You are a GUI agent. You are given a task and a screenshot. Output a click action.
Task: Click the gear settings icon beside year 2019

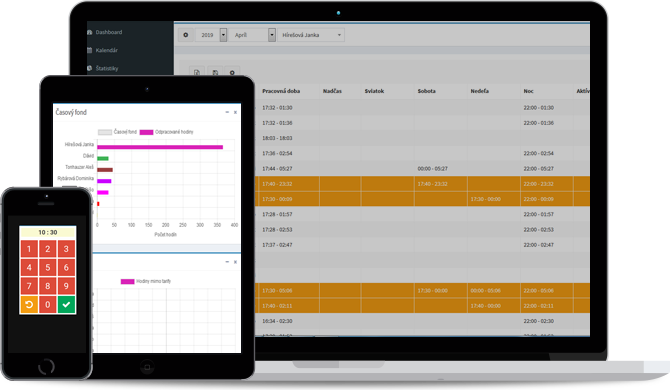pos(185,35)
